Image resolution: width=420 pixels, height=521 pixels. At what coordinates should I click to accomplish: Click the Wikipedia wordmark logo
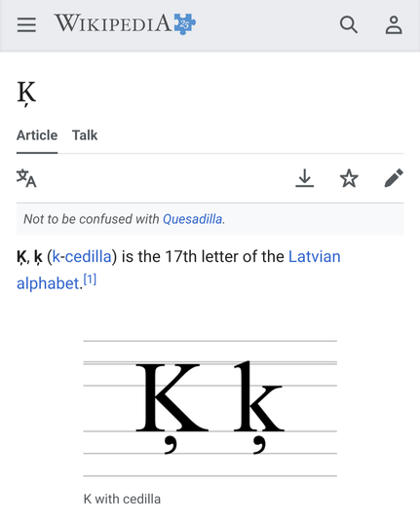[x=113, y=23]
